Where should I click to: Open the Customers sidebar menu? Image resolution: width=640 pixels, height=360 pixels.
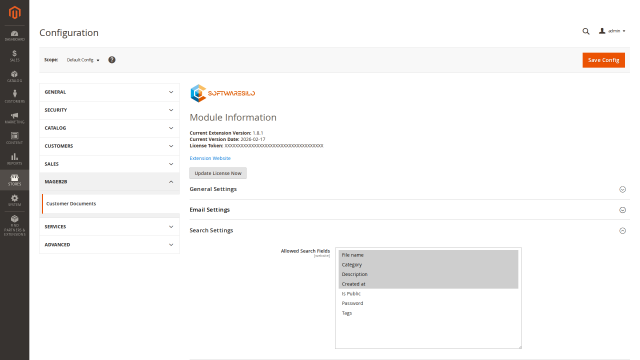[x=14, y=97]
